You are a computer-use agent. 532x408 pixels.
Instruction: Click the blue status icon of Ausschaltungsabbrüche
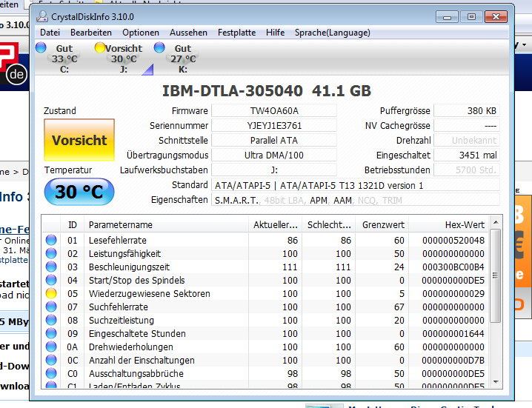pyautogui.click(x=51, y=373)
